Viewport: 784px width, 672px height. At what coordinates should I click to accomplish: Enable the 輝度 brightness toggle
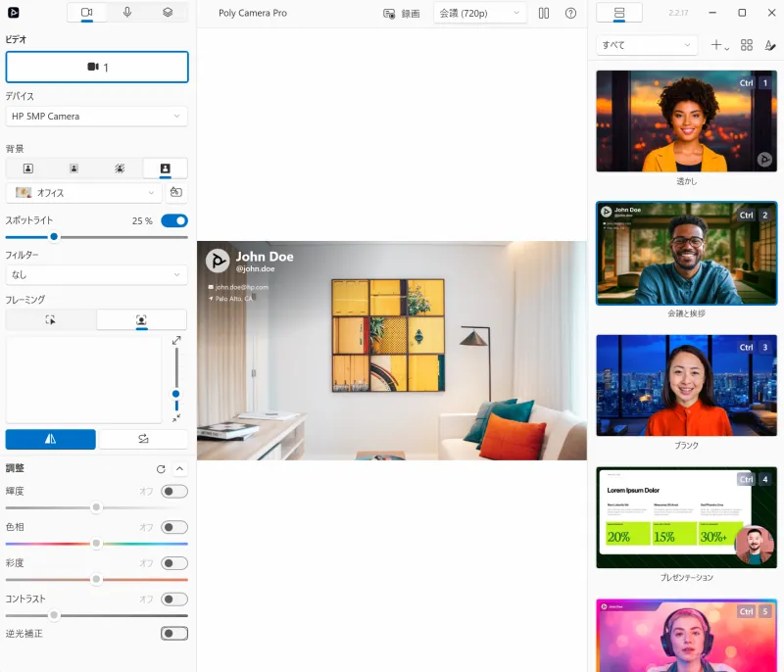point(174,492)
